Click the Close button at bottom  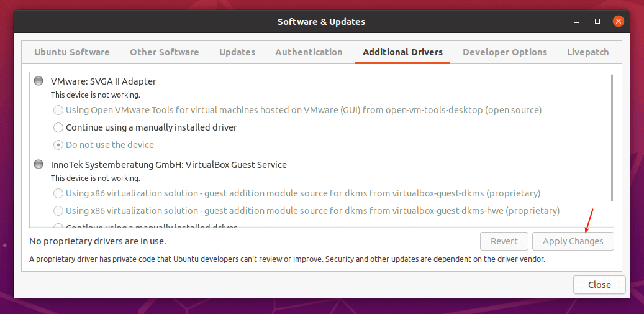click(599, 285)
